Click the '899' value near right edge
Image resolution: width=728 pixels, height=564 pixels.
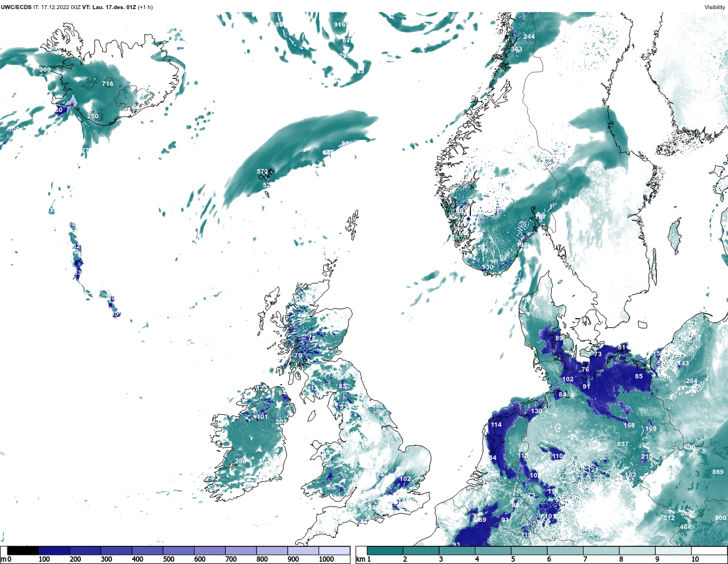click(x=718, y=472)
